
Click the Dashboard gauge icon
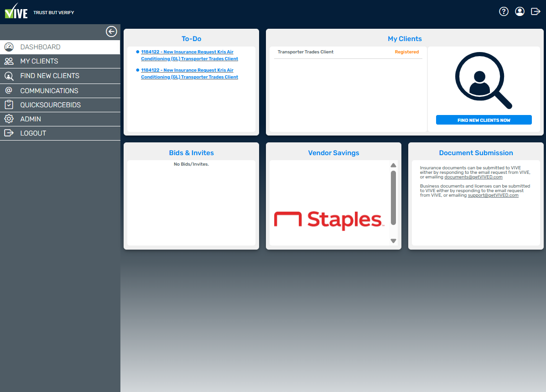click(x=9, y=47)
